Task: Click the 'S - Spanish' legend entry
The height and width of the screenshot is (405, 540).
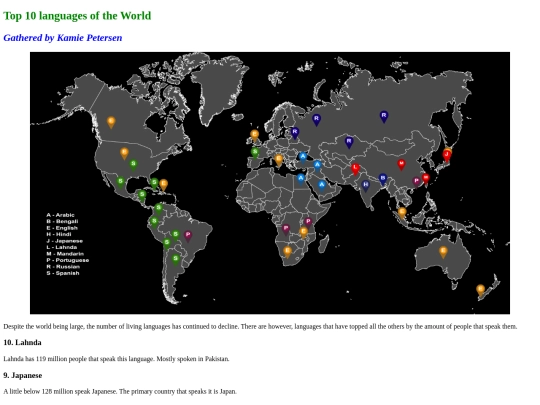Action: [x=63, y=273]
